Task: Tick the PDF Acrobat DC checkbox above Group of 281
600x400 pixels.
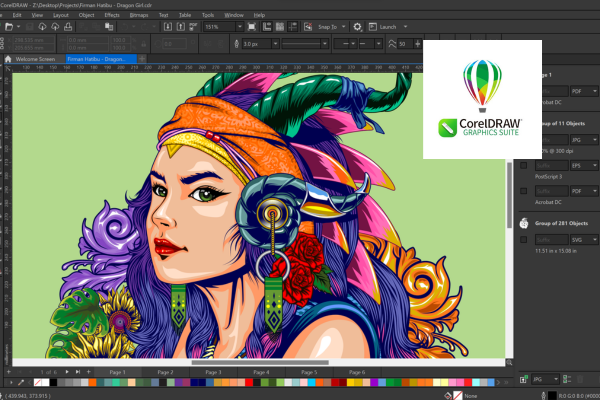Action: 523,191
